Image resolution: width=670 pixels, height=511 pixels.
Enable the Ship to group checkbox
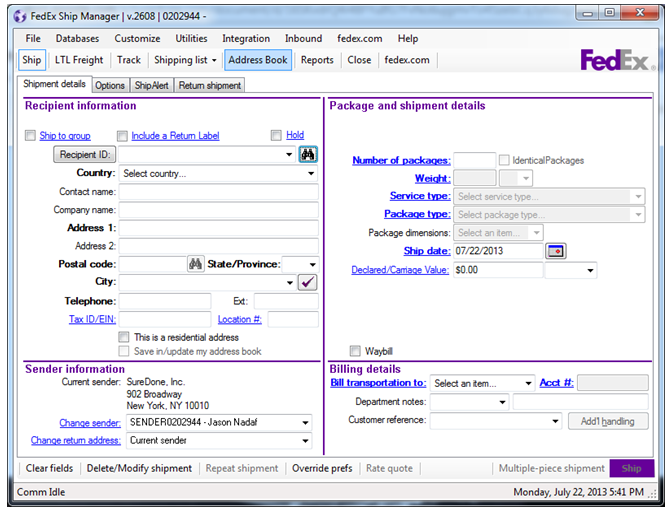tap(30, 136)
